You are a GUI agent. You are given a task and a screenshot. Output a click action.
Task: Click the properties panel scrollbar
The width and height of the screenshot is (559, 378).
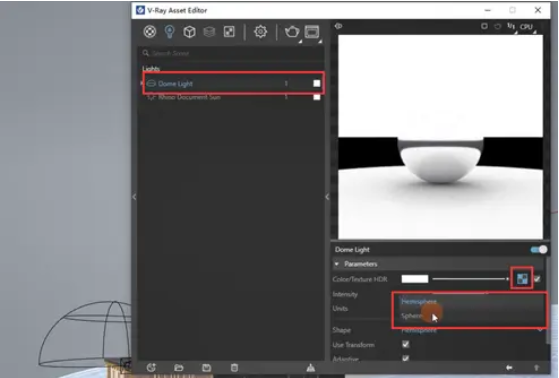547,300
